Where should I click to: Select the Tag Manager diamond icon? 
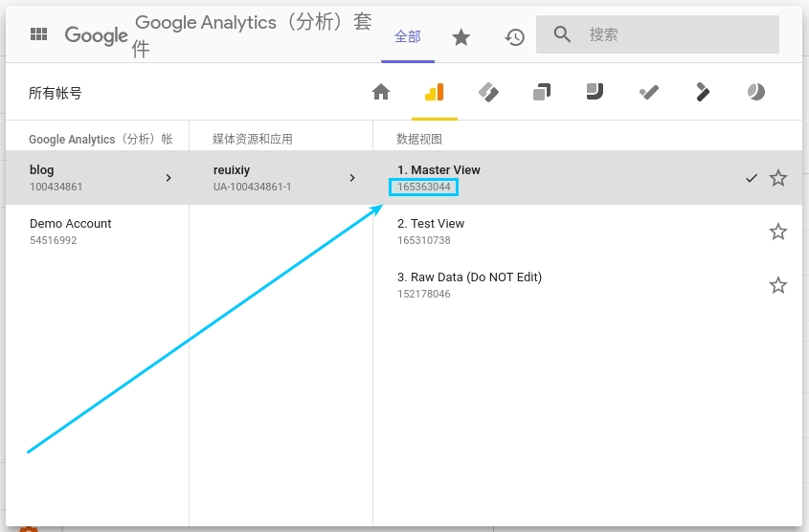click(x=488, y=92)
